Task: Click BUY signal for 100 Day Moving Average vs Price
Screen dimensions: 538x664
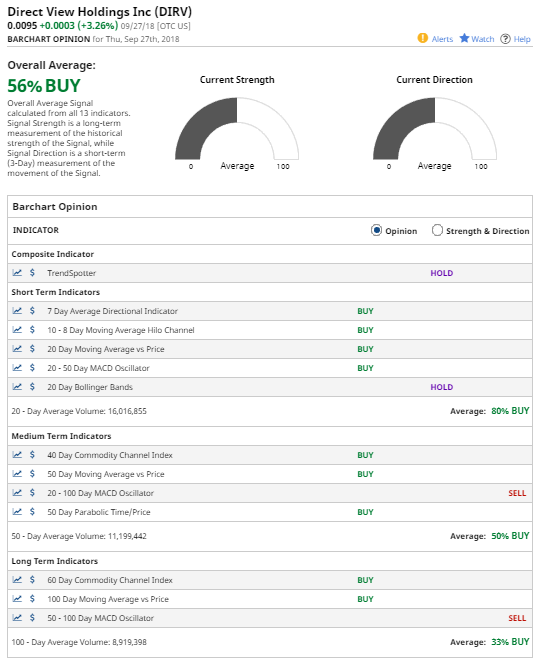Action: click(365, 599)
